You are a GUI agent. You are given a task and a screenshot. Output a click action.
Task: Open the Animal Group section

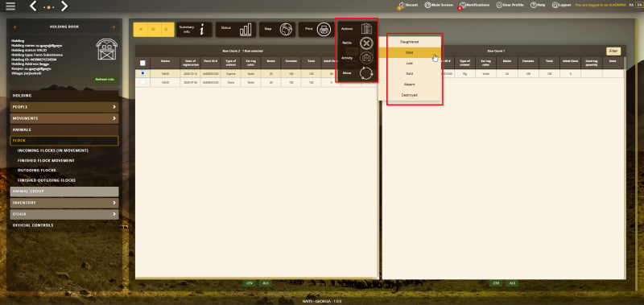64,192
